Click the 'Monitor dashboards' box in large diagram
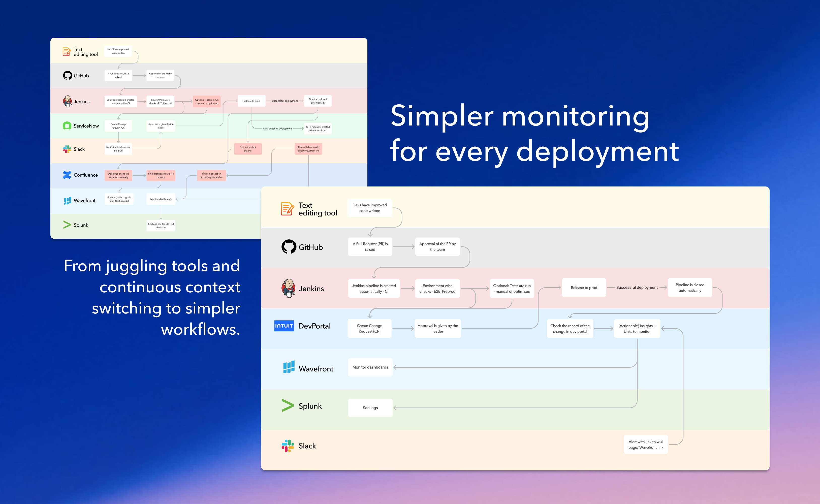 click(370, 367)
